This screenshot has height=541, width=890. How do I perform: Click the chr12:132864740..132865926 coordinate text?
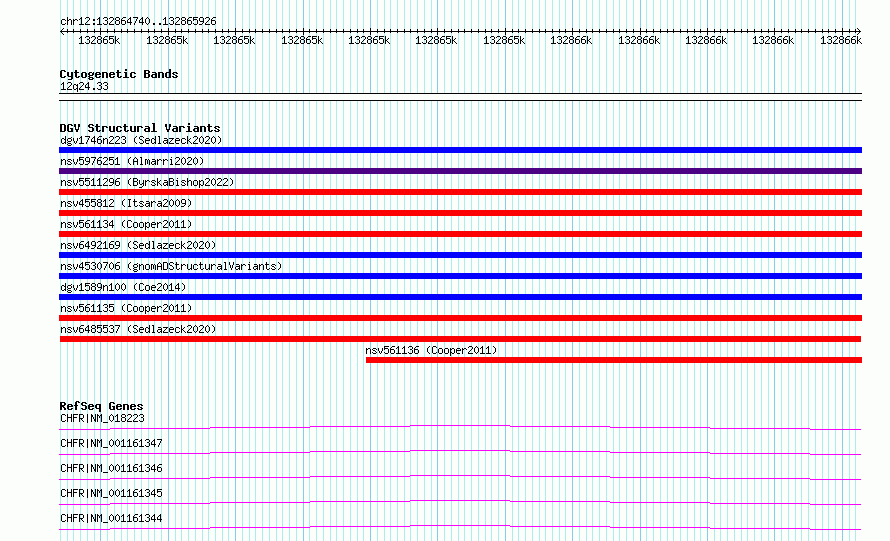coord(138,22)
